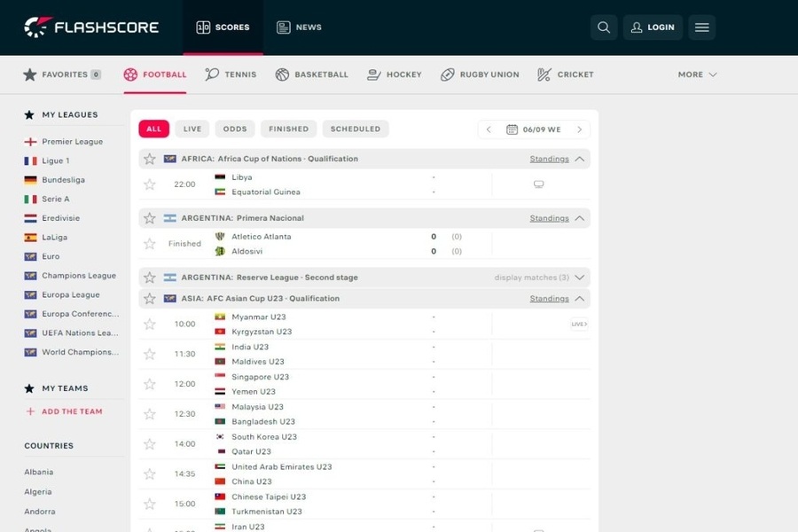Select the Tennis sport tab
Screen dimensions: 798x532
tap(231, 74)
